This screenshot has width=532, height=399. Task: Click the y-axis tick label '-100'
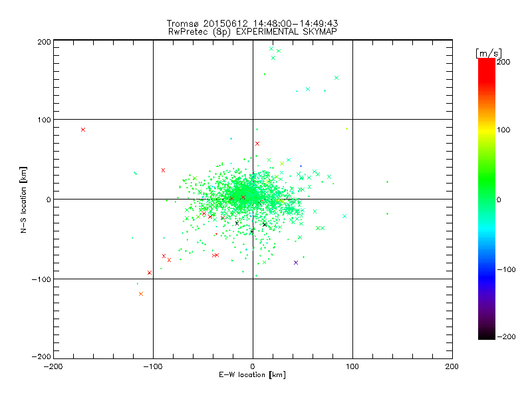[41, 279]
